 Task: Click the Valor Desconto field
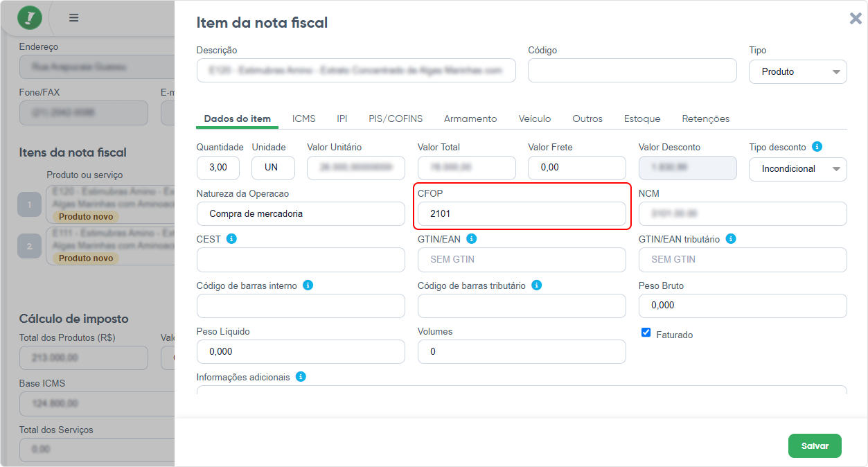(688, 168)
